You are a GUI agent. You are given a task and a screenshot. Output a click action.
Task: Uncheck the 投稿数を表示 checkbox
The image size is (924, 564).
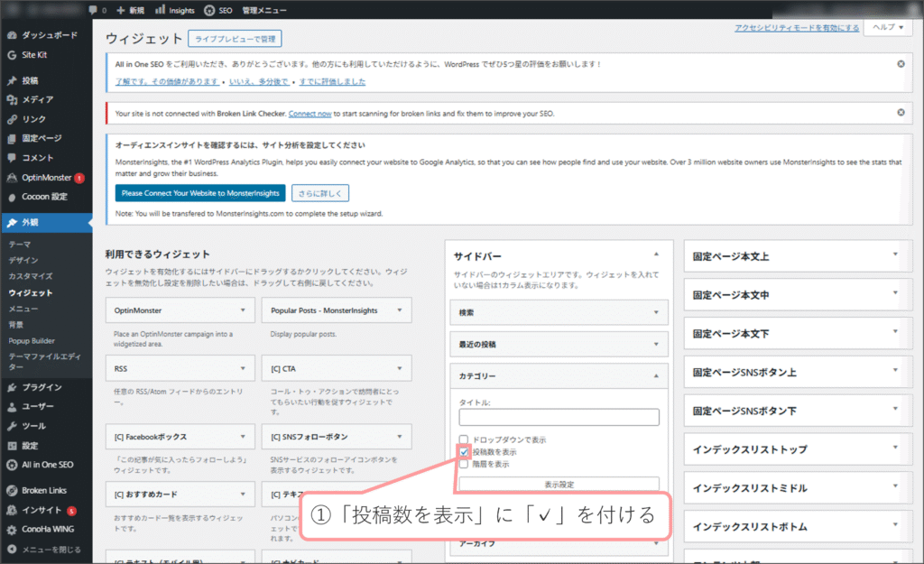click(x=464, y=452)
